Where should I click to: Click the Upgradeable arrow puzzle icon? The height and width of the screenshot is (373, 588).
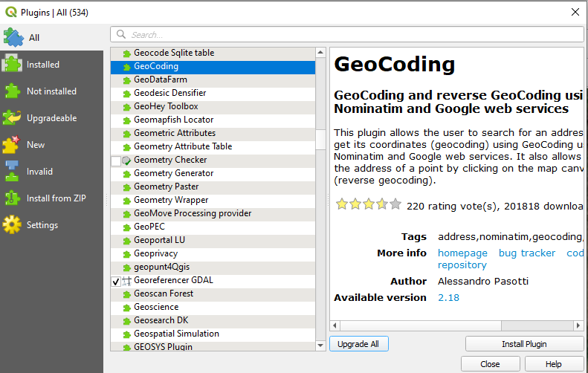12,117
